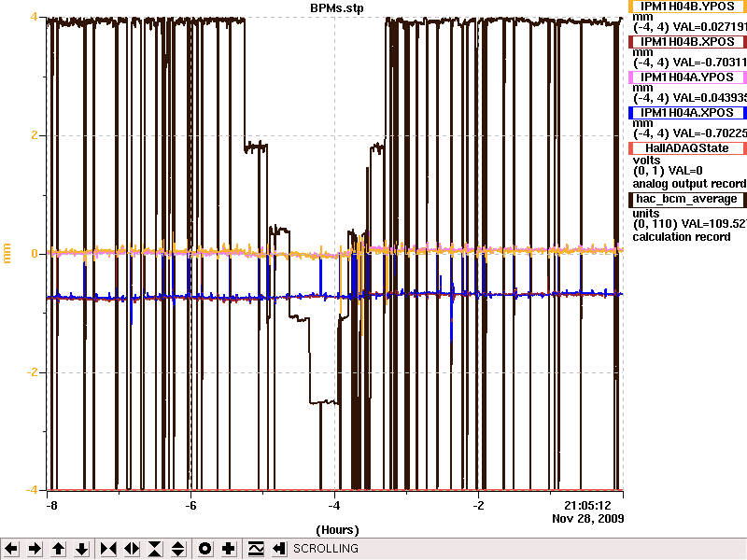The width and height of the screenshot is (747, 560).
Task: Select the IPM1H04B.YPOS legend entry
Action: (x=687, y=7)
